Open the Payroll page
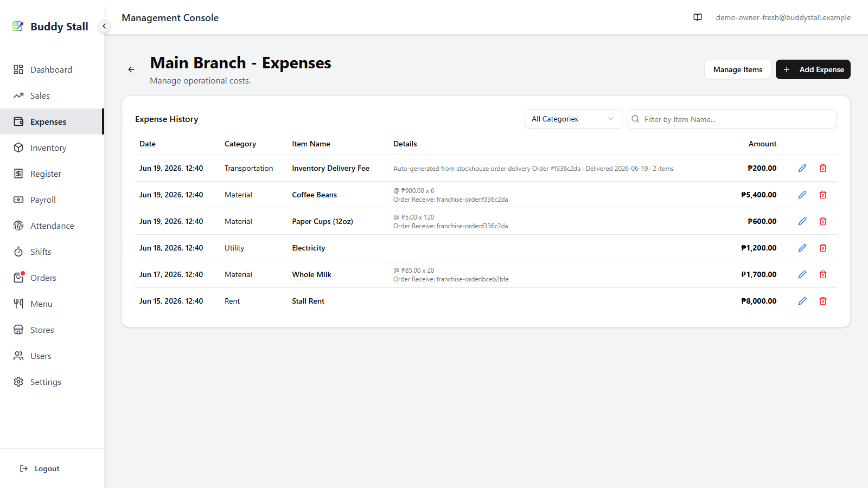Viewport: 868px width, 488px height. coord(52,200)
